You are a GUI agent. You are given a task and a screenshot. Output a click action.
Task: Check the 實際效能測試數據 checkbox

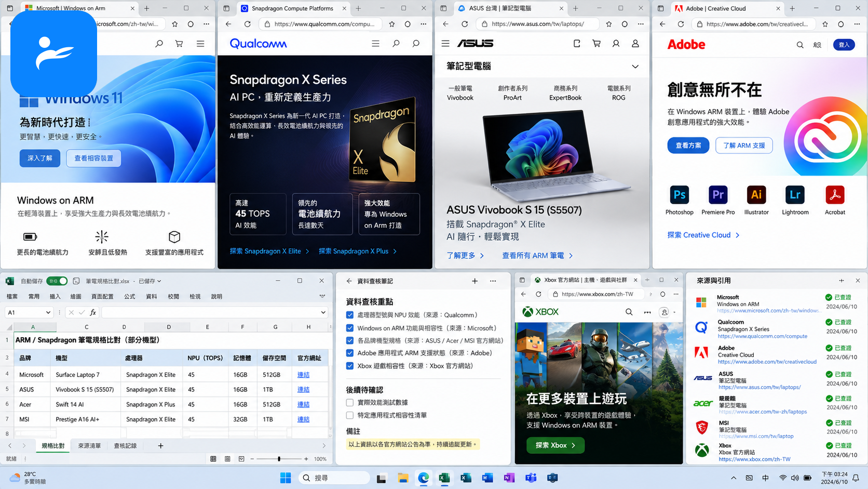350,402
